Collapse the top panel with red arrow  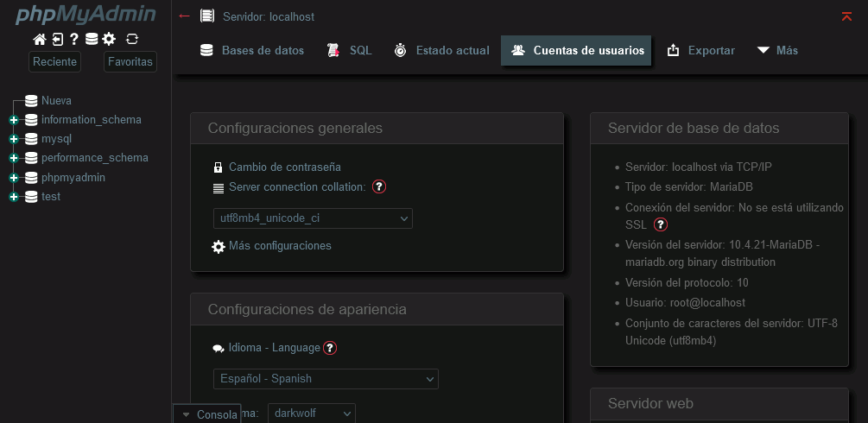[846, 16]
